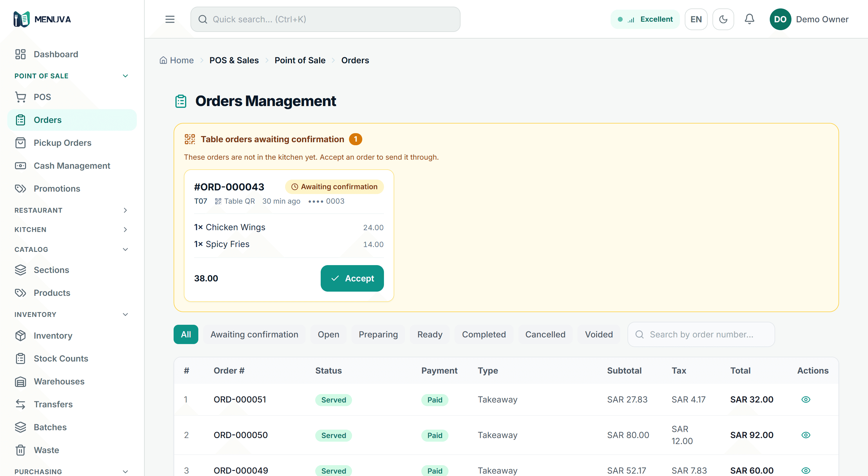View details of order ORD-000050
Screen dimensions: 868x476
806,435
